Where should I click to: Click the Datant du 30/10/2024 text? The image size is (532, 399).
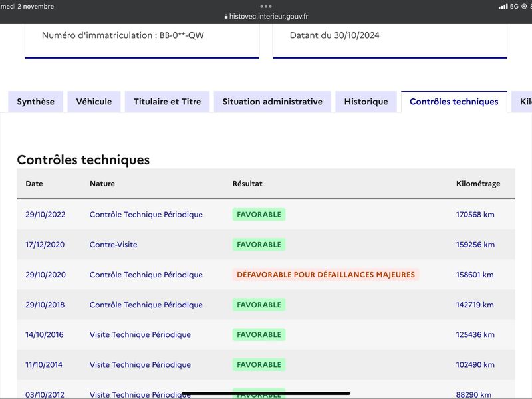click(x=334, y=35)
